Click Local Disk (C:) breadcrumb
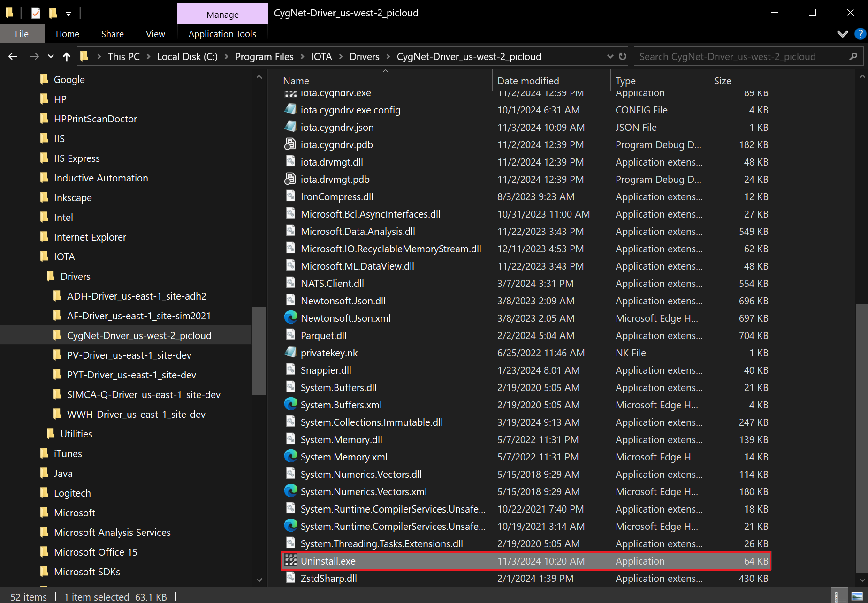This screenshot has width=868, height=603. tap(187, 57)
